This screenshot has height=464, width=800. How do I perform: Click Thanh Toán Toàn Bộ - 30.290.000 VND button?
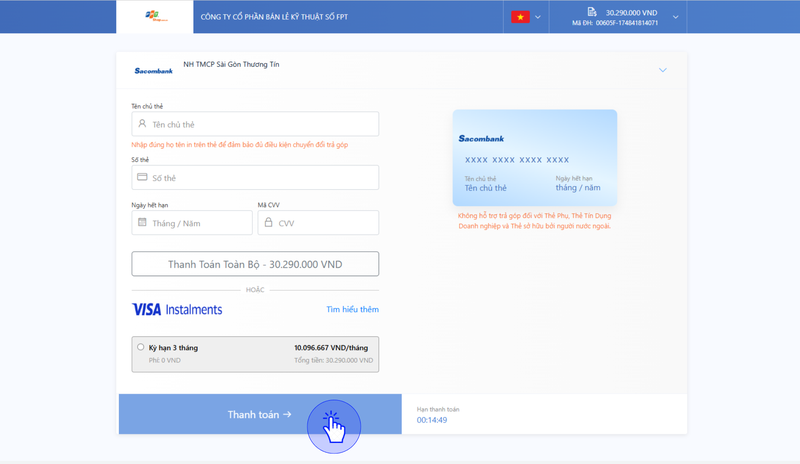tap(255, 264)
